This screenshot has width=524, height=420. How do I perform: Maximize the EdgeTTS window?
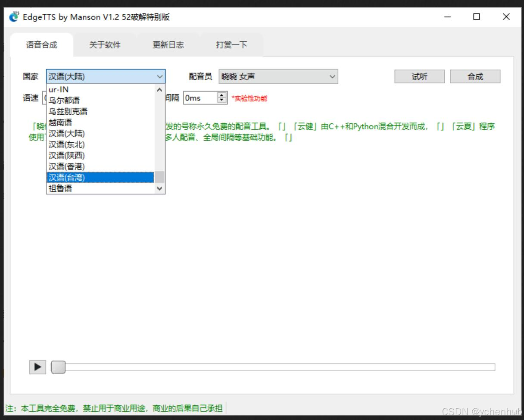477,17
